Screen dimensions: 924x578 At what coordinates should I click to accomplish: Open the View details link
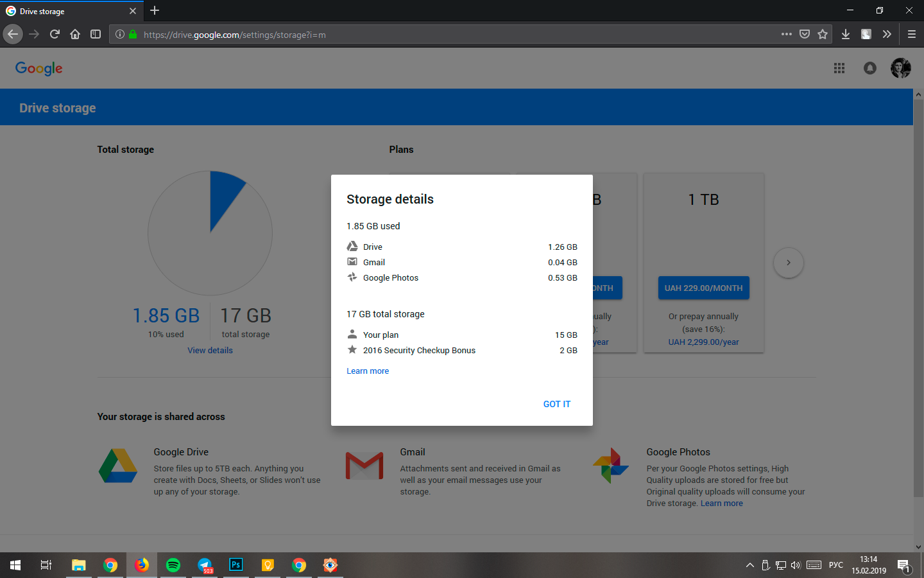click(210, 350)
